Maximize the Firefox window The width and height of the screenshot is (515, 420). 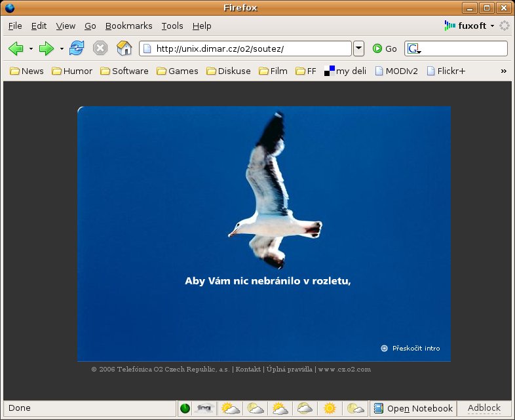(x=487, y=8)
